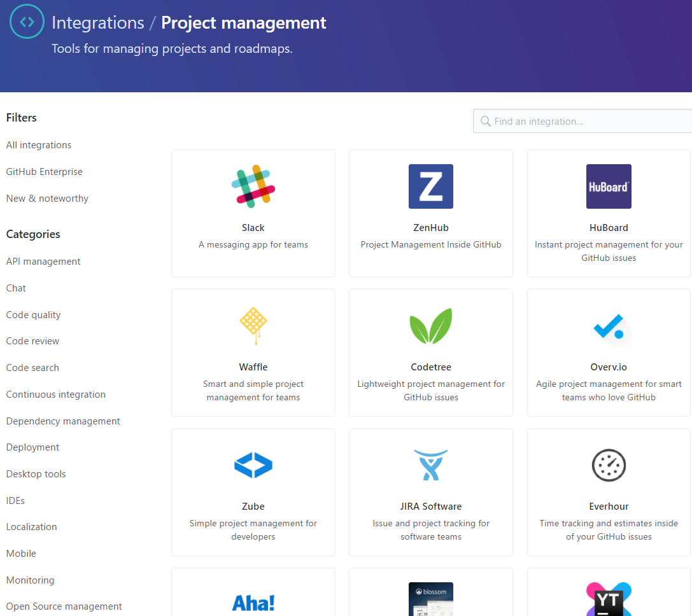Viewport: 692px width, 616px height.
Task: Click the JIRA Software logo
Action: pos(431,465)
